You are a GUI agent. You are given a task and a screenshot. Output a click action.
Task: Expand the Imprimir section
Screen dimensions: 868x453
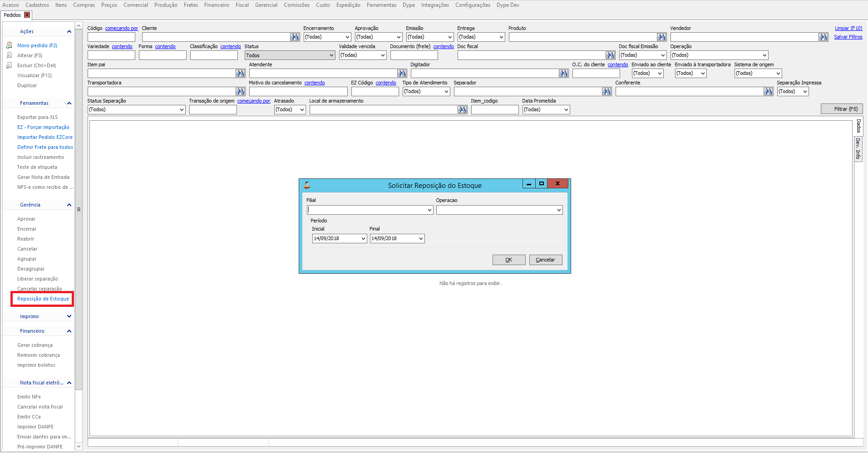(x=69, y=316)
